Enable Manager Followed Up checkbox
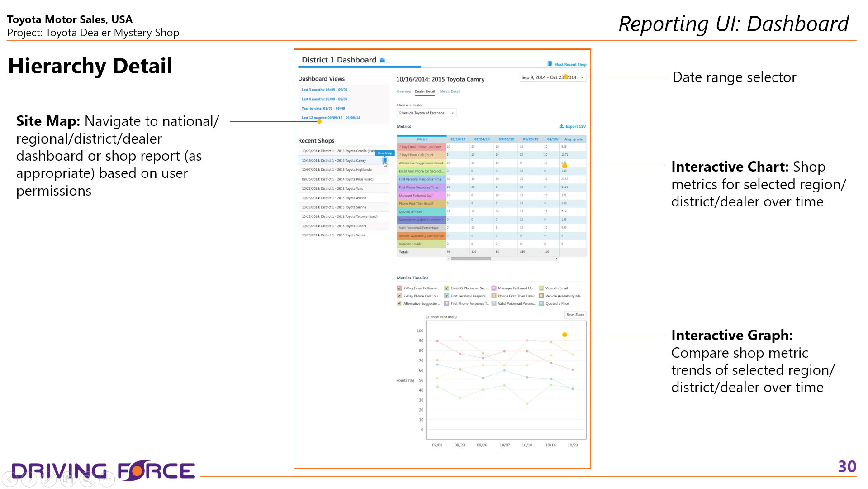Image resolution: width=868 pixels, height=489 pixels. click(x=494, y=288)
